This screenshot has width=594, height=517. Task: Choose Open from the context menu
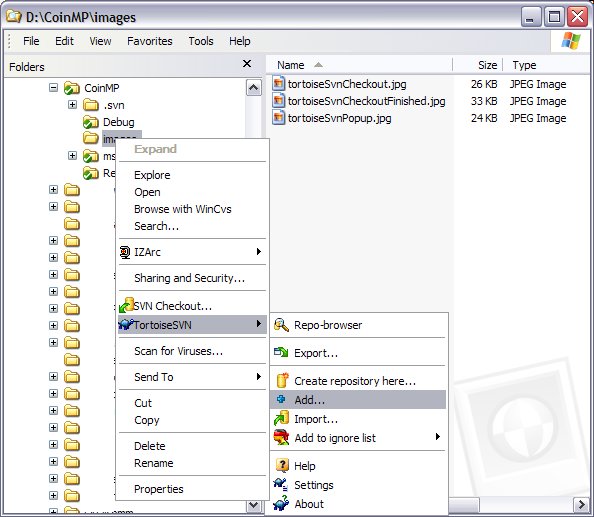point(192,192)
